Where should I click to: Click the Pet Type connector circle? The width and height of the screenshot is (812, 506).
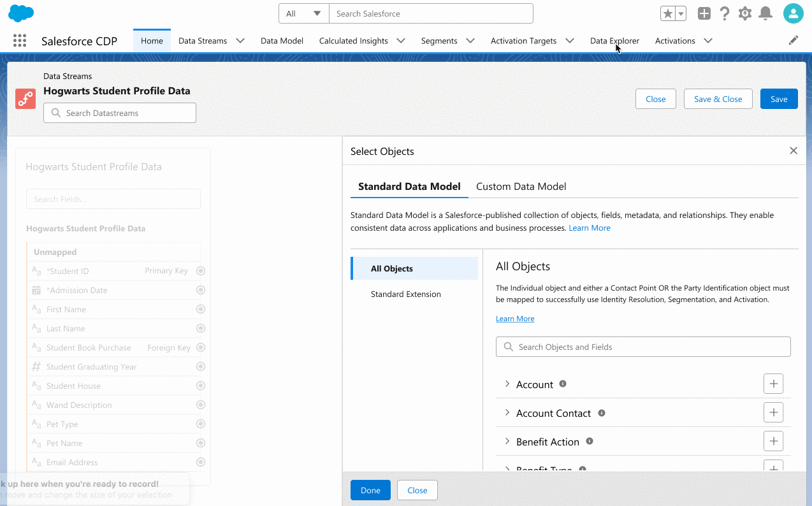point(201,424)
